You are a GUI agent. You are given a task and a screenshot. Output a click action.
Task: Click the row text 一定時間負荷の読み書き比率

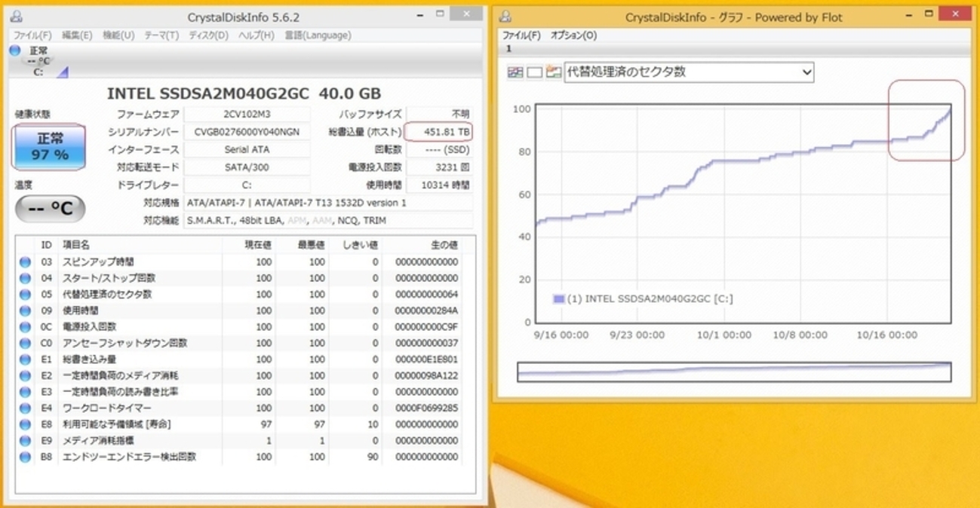120,392
